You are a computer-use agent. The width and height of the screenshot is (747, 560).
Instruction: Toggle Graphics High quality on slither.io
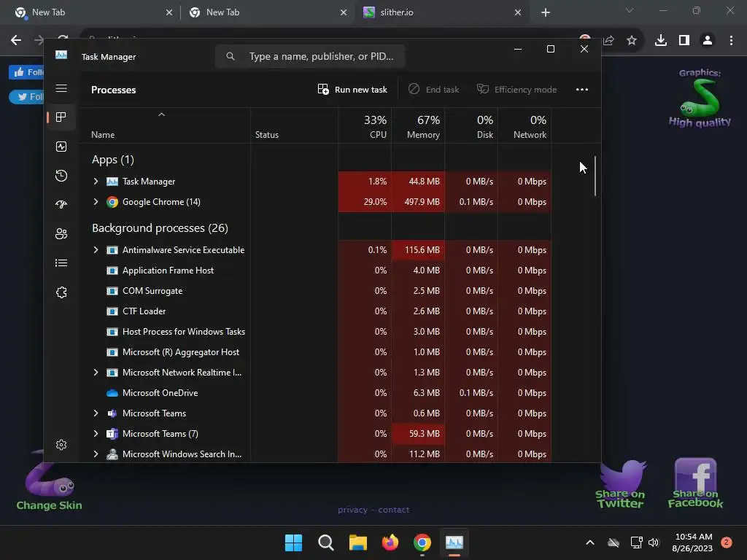coord(700,98)
